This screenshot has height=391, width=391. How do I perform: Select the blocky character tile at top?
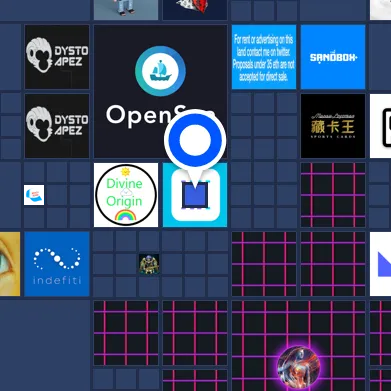tap(126, 10)
